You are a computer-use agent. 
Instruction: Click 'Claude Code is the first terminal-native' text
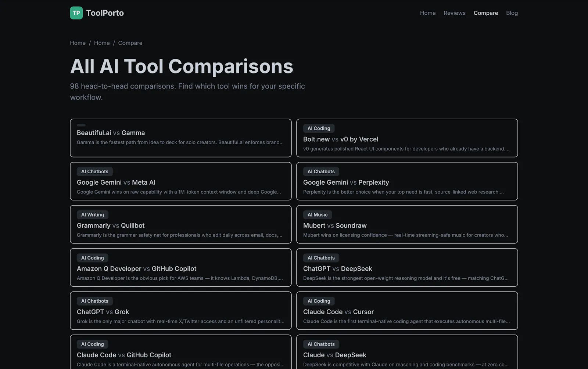click(x=406, y=321)
